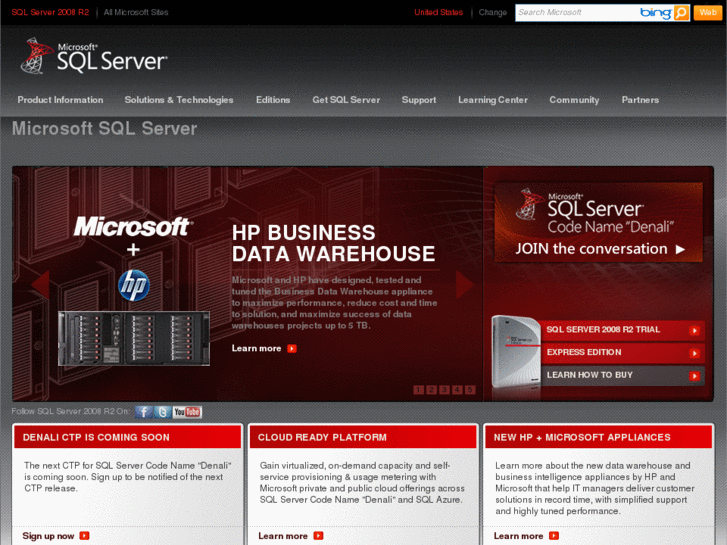This screenshot has height=545, width=727.
Task: Click the orange Web search button
Action: 708,13
